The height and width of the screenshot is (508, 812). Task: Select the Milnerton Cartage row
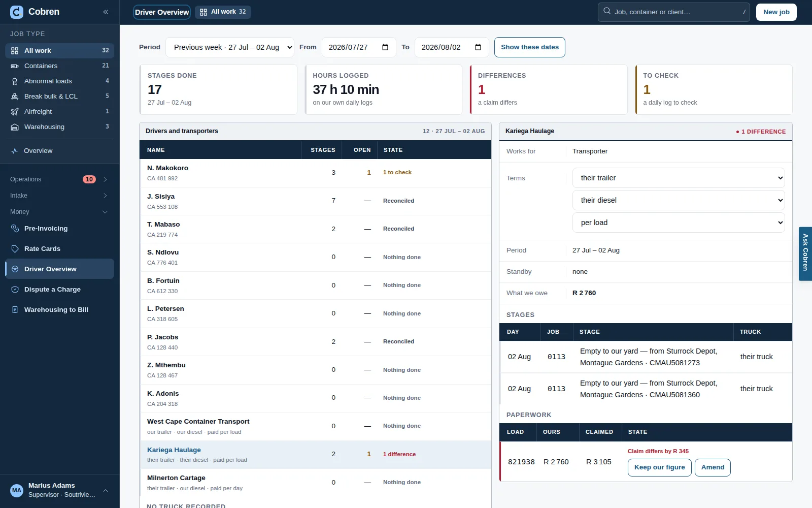[315, 483]
